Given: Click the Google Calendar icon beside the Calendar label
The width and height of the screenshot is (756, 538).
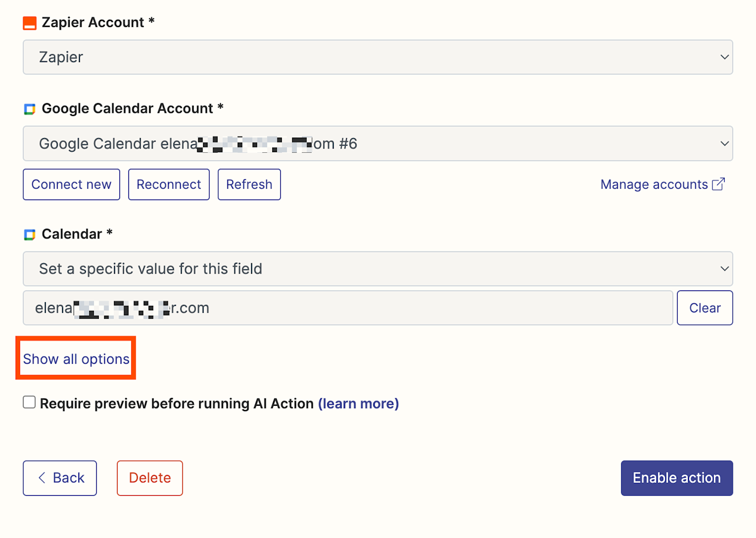Looking at the screenshot, I should (x=30, y=235).
